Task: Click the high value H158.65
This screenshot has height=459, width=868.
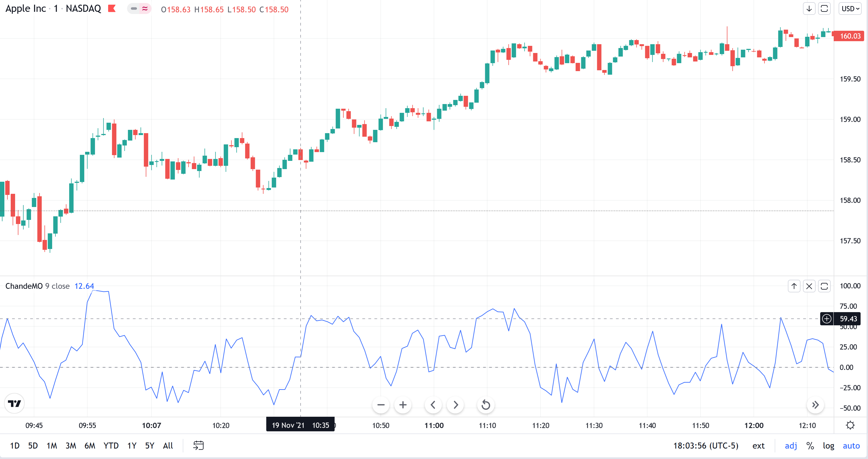Action: 209,9
